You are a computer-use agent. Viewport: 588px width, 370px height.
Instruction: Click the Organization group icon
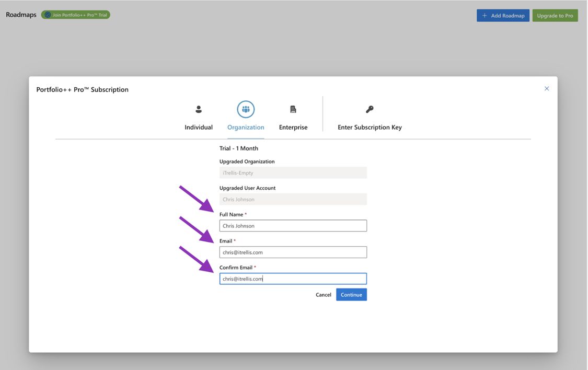[246, 109]
